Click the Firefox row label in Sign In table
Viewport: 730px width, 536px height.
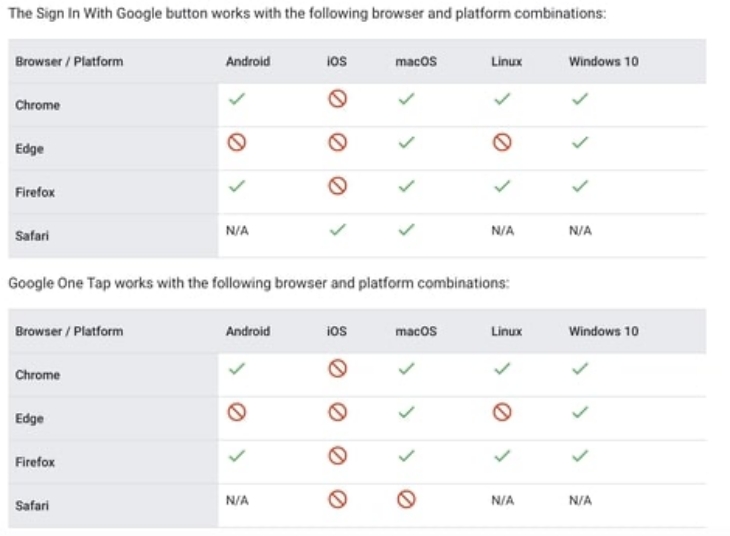35,192
